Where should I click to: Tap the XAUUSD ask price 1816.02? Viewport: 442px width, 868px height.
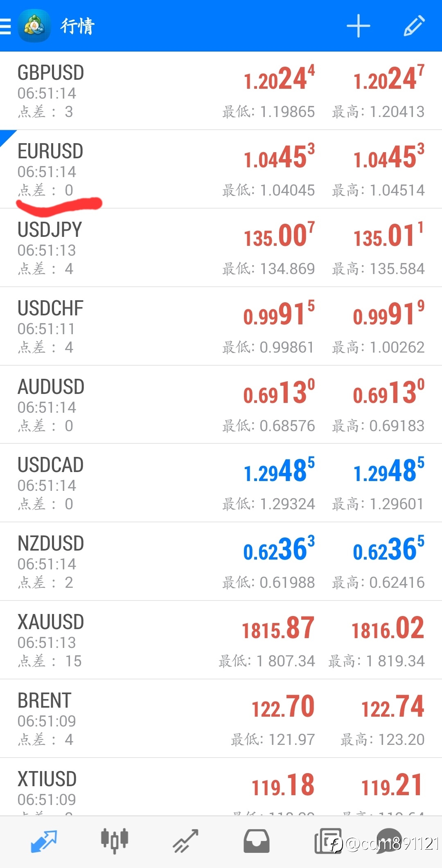[388, 628]
